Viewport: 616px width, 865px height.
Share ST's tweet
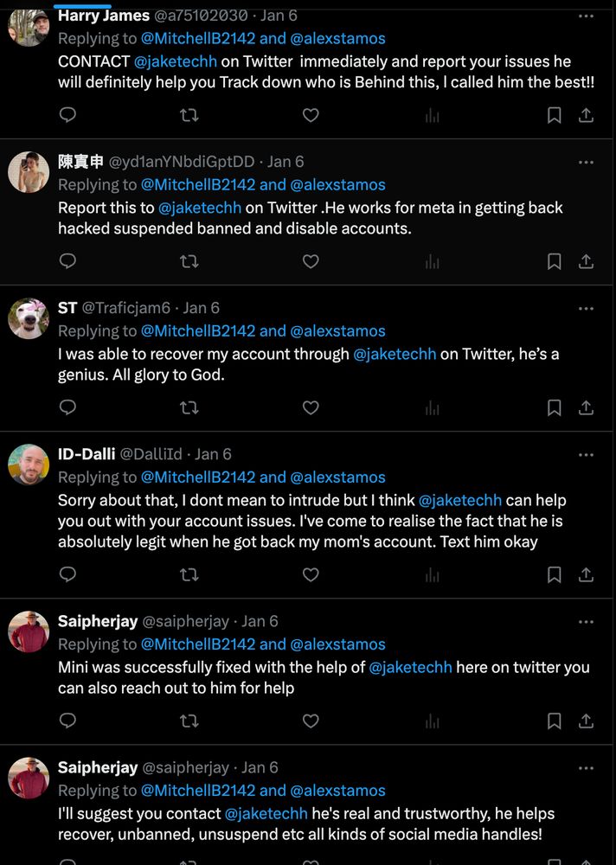[586, 407]
